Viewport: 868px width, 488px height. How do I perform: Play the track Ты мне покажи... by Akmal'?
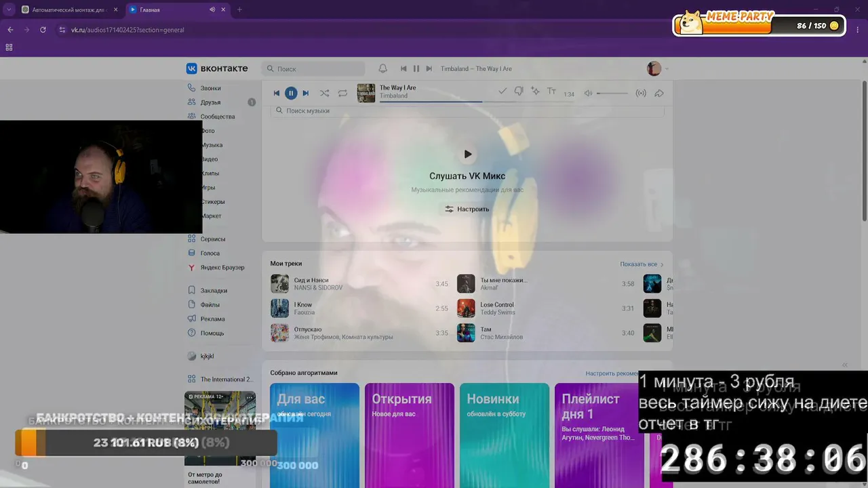pyautogui.click(x=546, y=284)
